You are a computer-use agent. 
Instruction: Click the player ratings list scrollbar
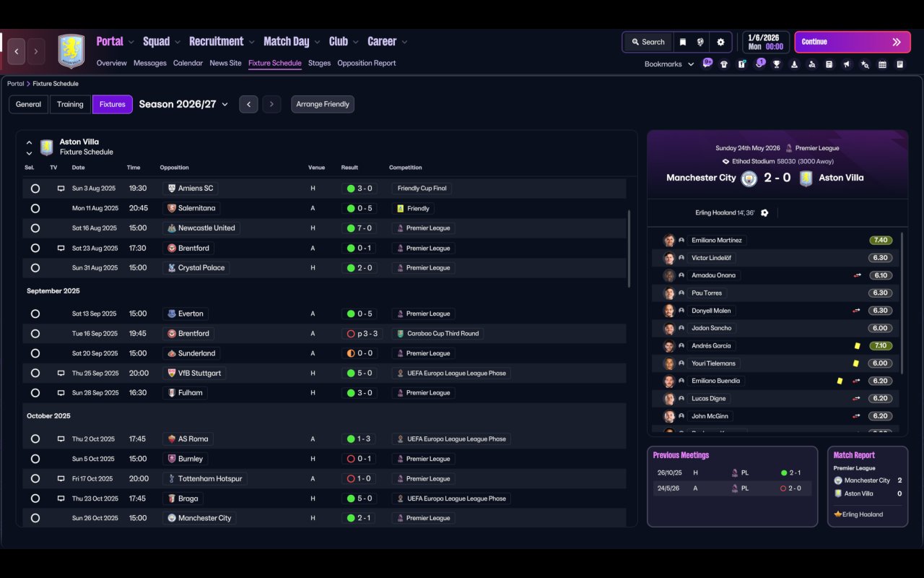pyautogui.click(x=902, y=303)
